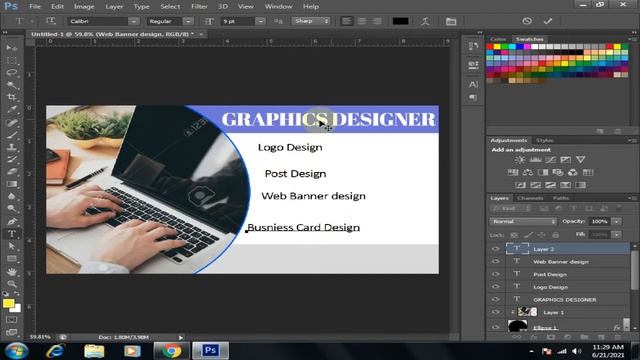Switch to the Color tab
This screenshot has height=360, width=640.
[498, 39]
